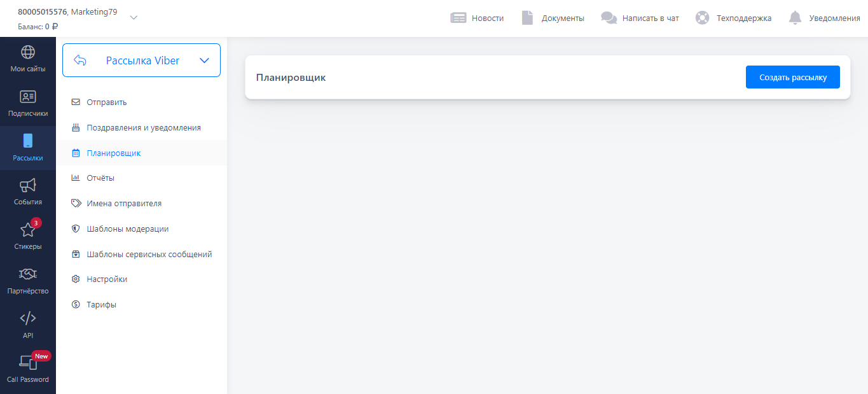
Task: Open Отчёты menu item
Action: [100, 178]
